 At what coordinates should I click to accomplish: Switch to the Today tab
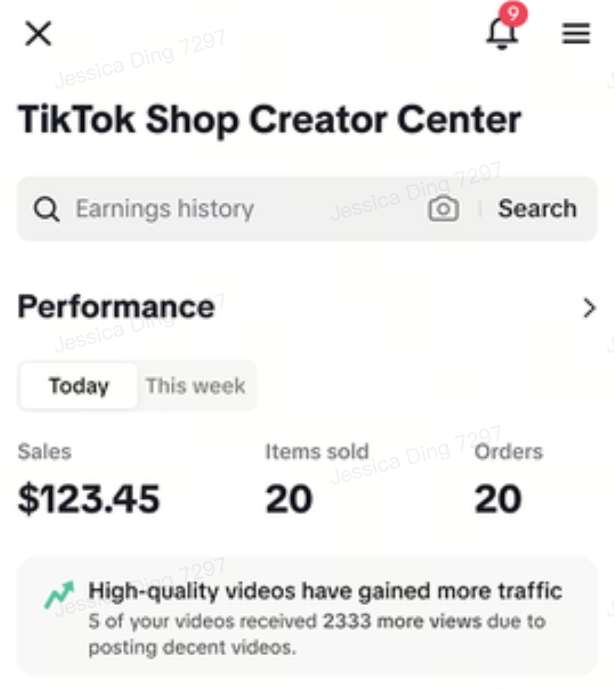[79, 386]
